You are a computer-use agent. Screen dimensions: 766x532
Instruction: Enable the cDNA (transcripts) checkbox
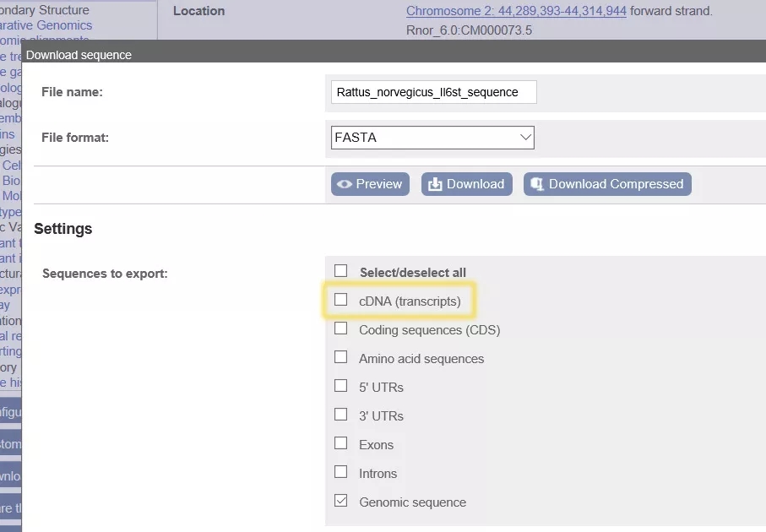[x=341, y=300]
